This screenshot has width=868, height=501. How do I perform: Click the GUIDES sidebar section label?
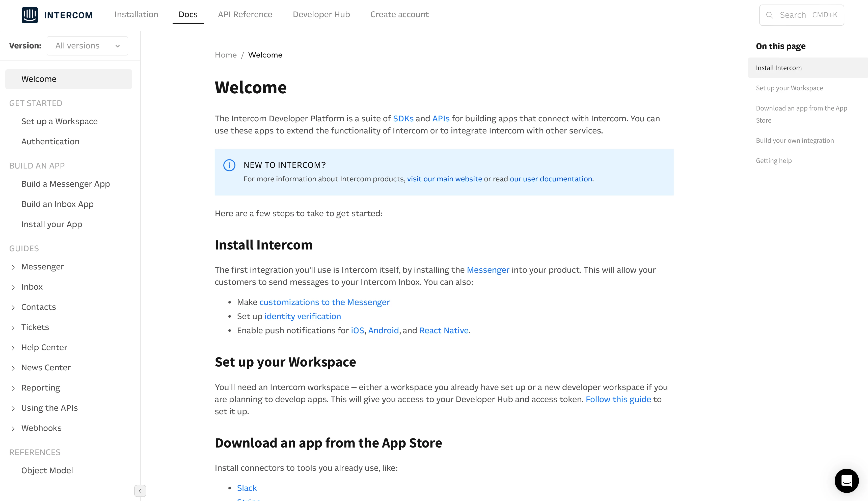[x=24, y=248]
